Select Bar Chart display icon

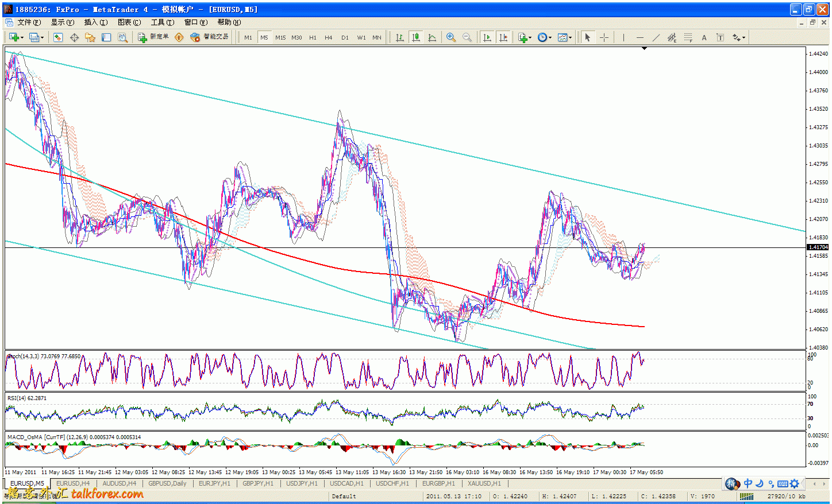point(400,37)
